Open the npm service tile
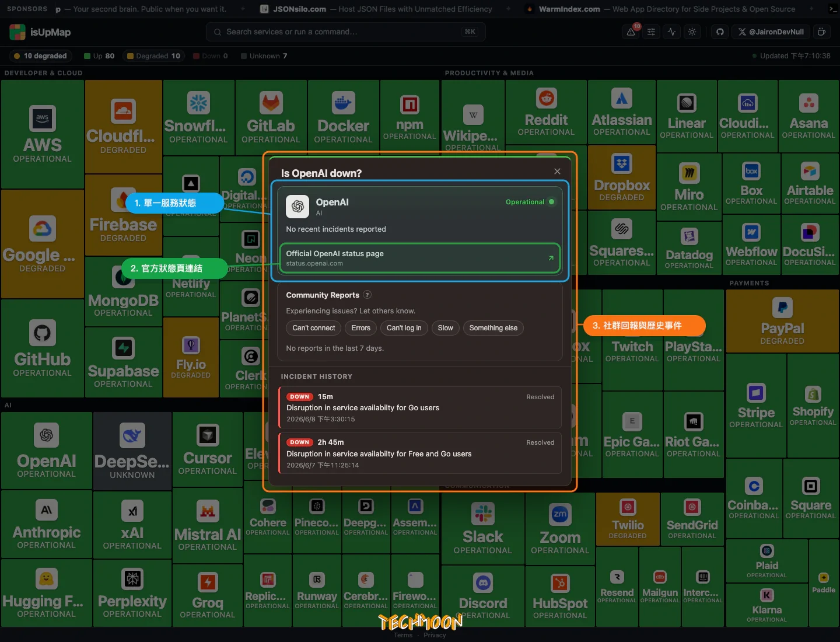Viewport: 840px width, 642px height. (x=409, y=117)
